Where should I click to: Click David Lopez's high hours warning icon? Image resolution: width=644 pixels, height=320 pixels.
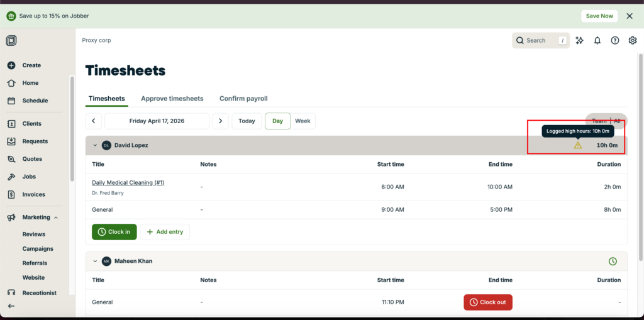pos(578,145)
